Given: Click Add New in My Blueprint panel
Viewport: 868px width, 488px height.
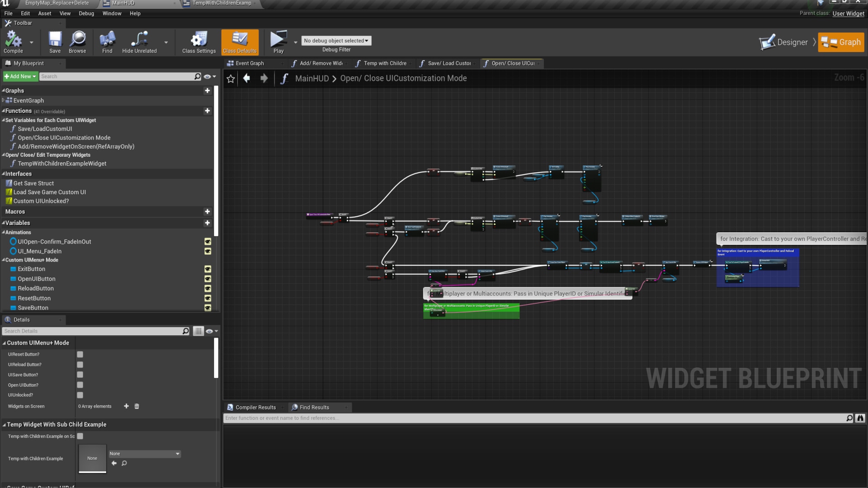Looking at the screenshot, I should click(x=19, y=76).
